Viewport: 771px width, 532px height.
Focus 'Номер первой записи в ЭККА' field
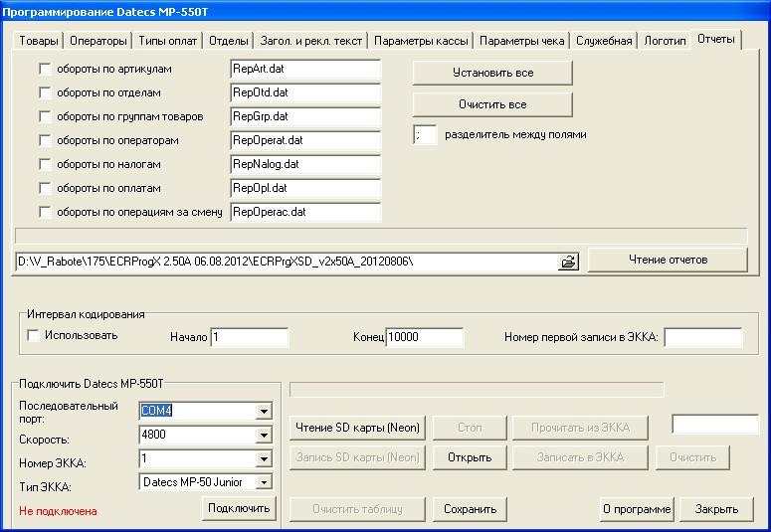tap(703, 337)
